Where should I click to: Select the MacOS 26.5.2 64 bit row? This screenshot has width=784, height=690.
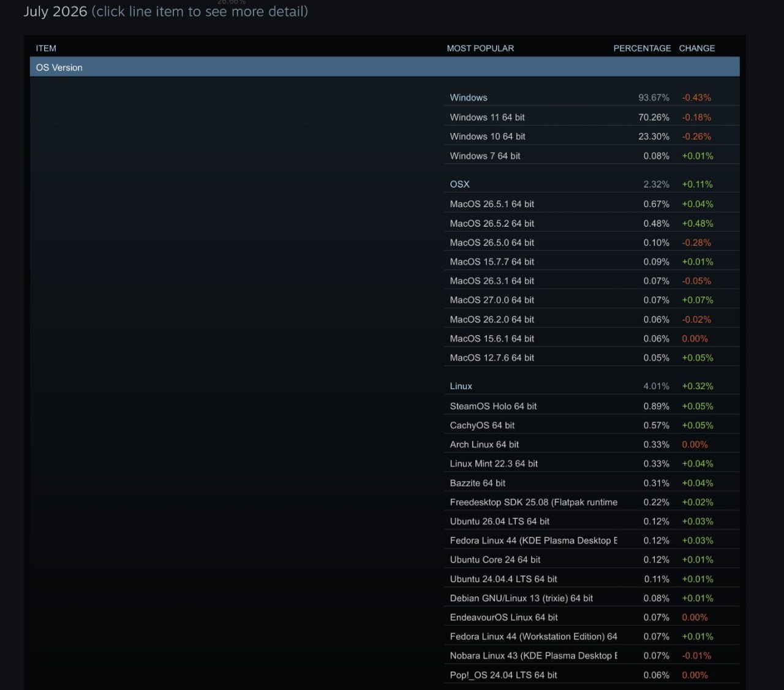pos(592,223)
